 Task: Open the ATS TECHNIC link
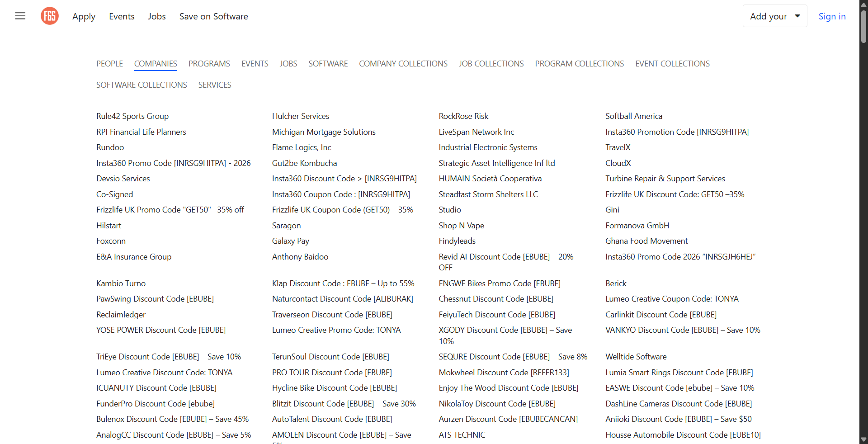coord(462,435)
